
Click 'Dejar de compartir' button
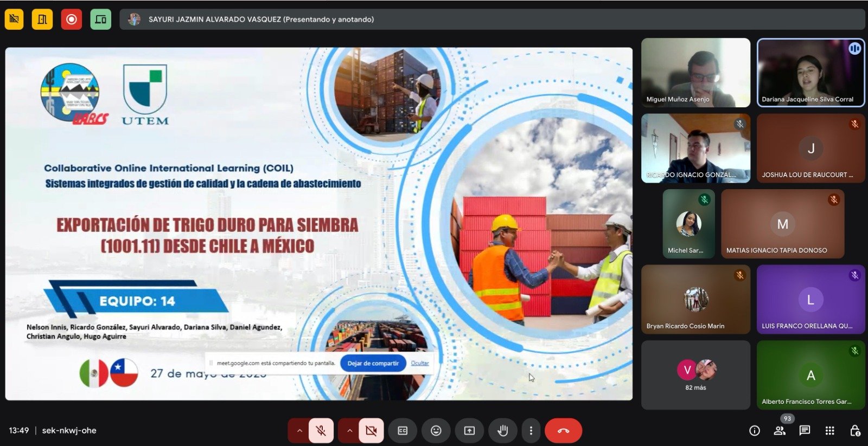click(373, 363)
